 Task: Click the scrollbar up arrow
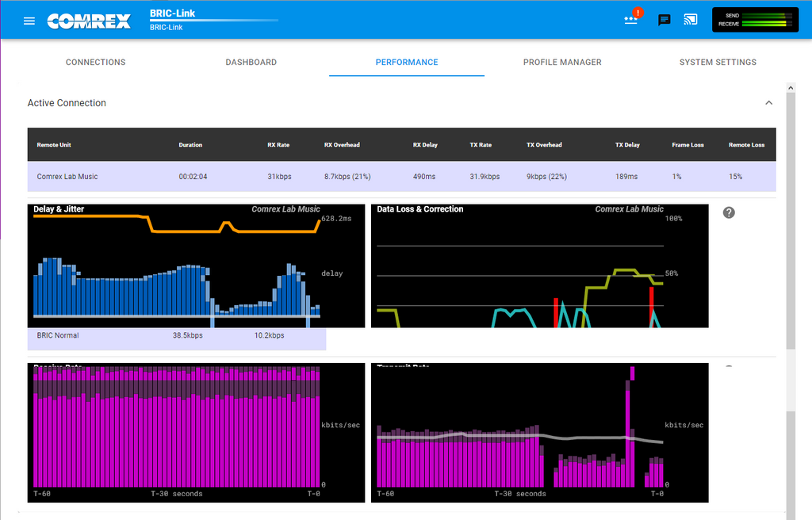click(x=791, y=87)
